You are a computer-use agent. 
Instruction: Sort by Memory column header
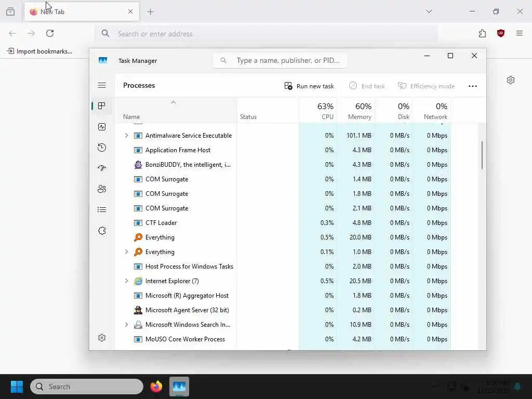(x=356, y=111)
